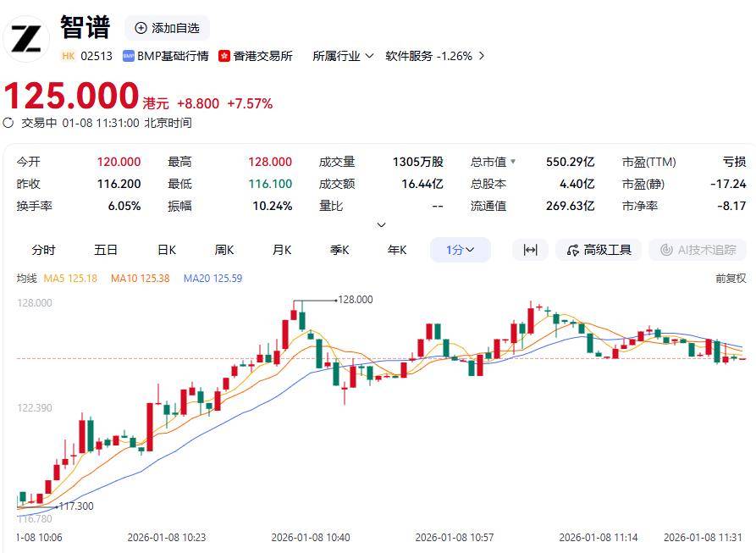Click the chart width range icon

(x=531, y=250)
